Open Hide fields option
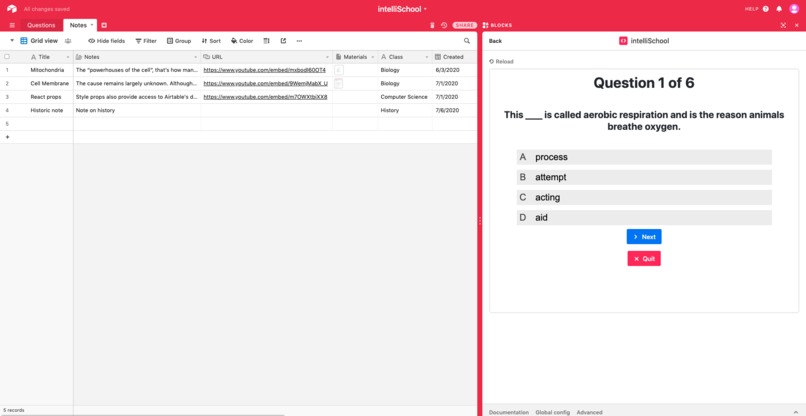The height and width of the screenshot is (416, 806). 106,41
